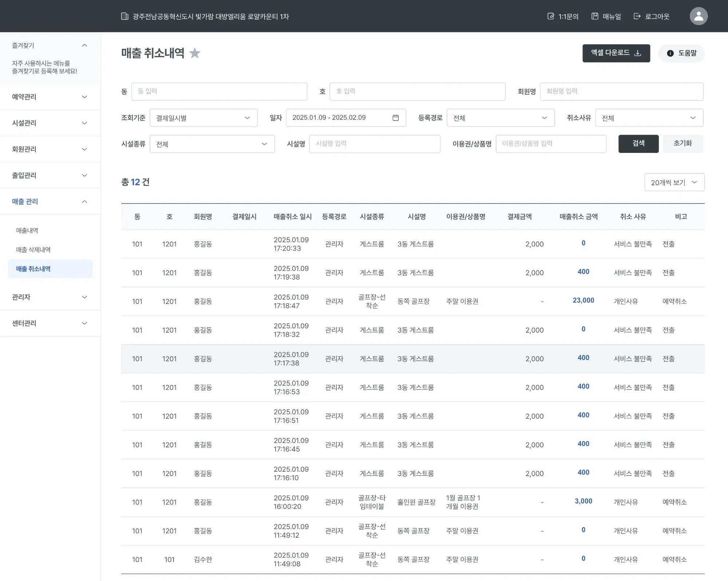Click the 로그아웃 logout icon
Viewport: 728px width, 581px height.
(x=637, y=16)
